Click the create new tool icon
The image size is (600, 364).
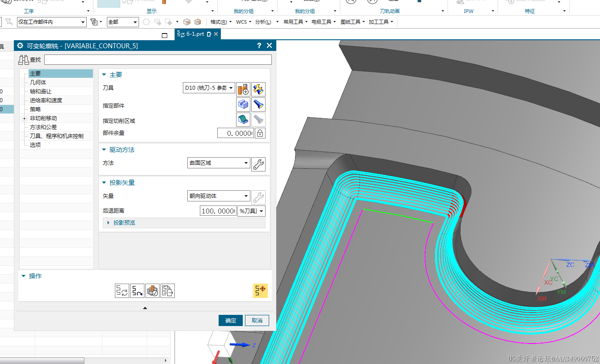pyautogui.click(x=243, y=89)
